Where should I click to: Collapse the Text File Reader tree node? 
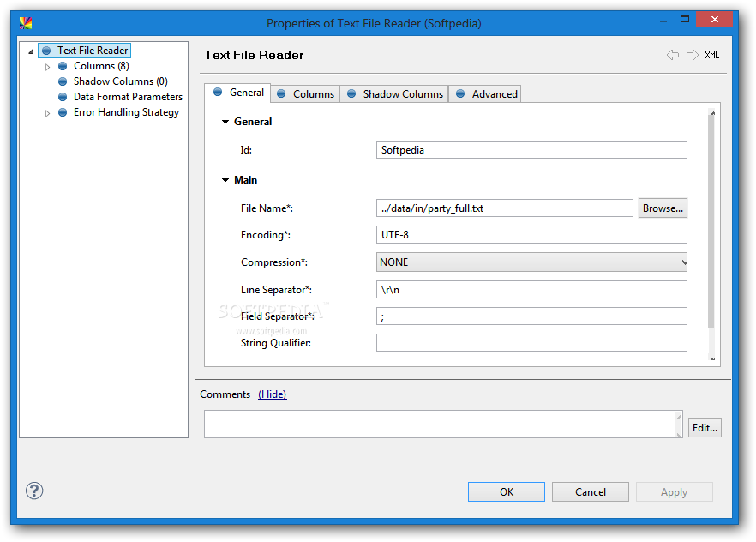click(32, 51)
